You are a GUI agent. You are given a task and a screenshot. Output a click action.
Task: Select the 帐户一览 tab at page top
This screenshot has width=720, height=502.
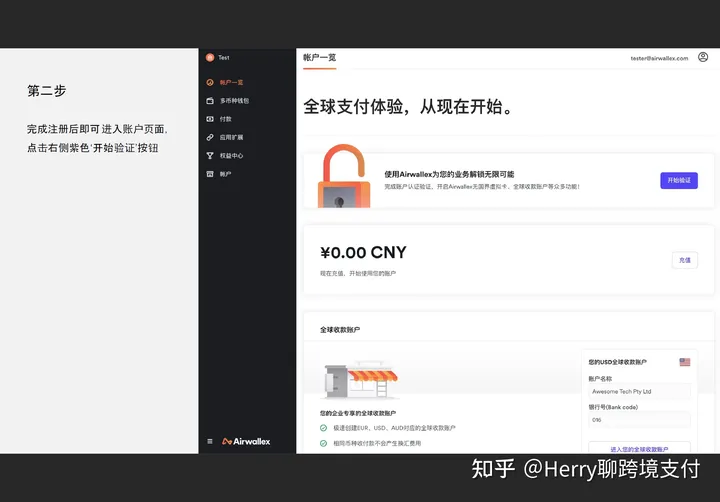coord(320,58)
